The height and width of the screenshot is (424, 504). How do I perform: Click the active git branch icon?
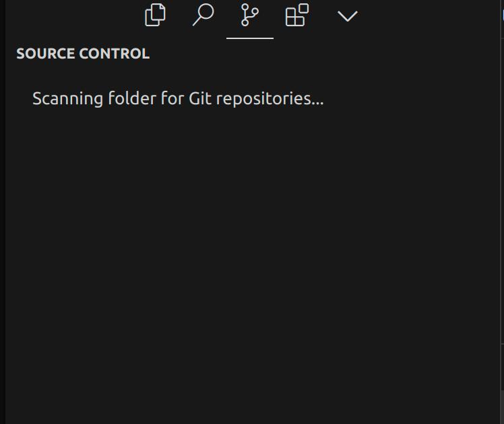pos(250,15)
